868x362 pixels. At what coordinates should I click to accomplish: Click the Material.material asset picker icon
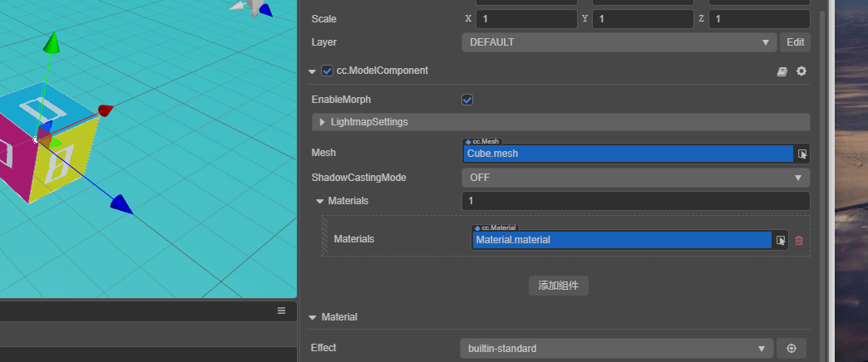click(x=781, y=240)
